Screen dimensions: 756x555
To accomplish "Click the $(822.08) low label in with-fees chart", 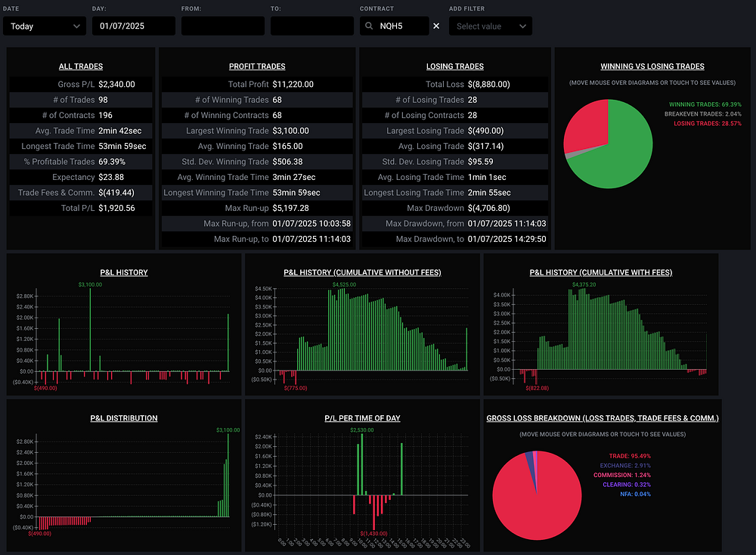I will click(537, 388).
